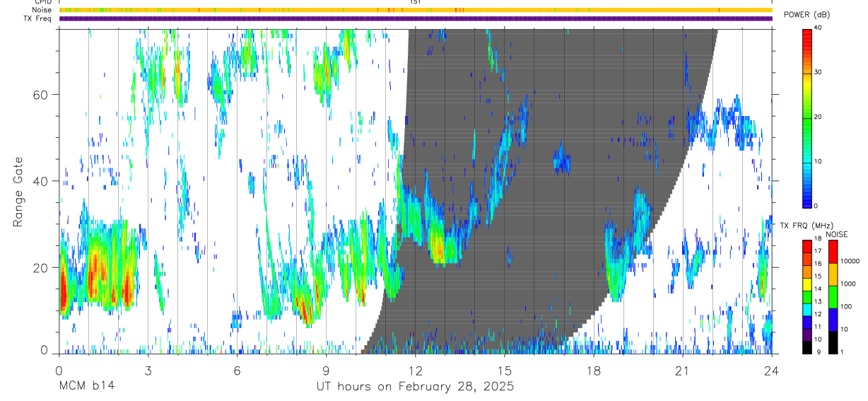Click the 20 label on POWER scale
Screen dimensions: 868x401
(x=819, y=117)
